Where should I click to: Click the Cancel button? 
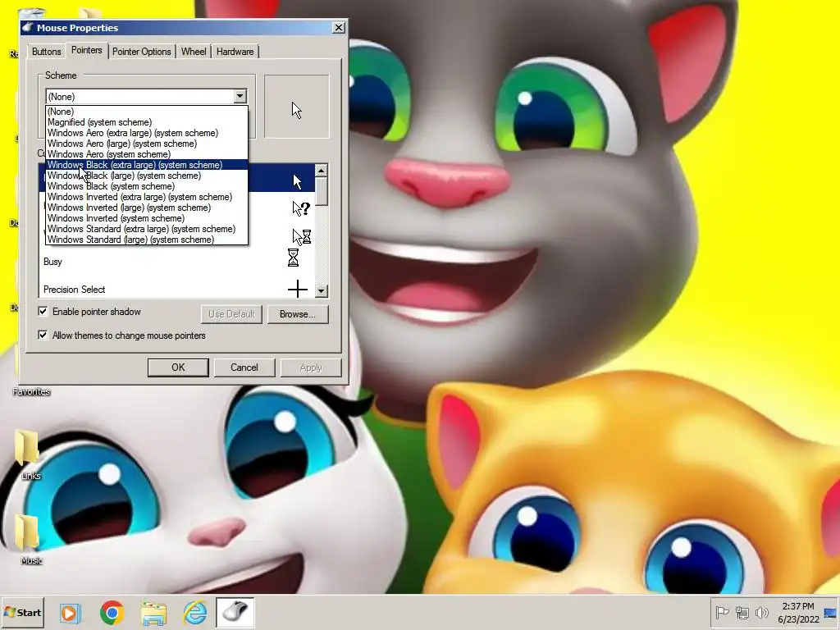(244, 367)
